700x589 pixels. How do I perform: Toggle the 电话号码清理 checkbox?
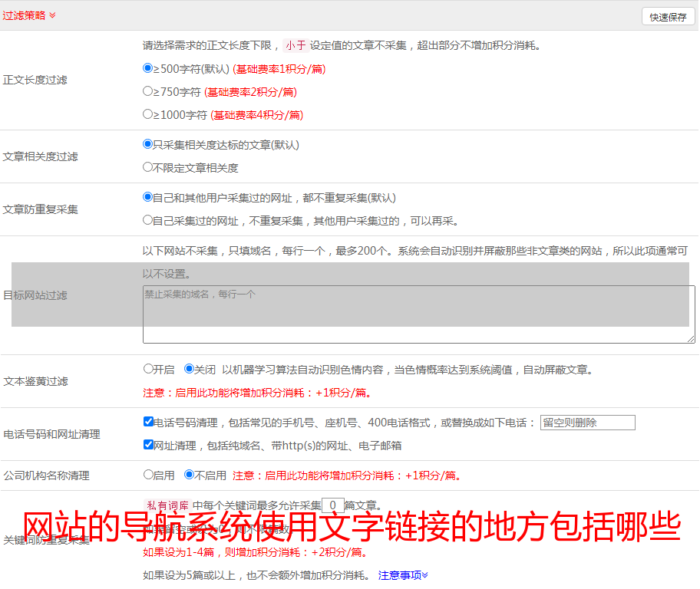point(148,422)
